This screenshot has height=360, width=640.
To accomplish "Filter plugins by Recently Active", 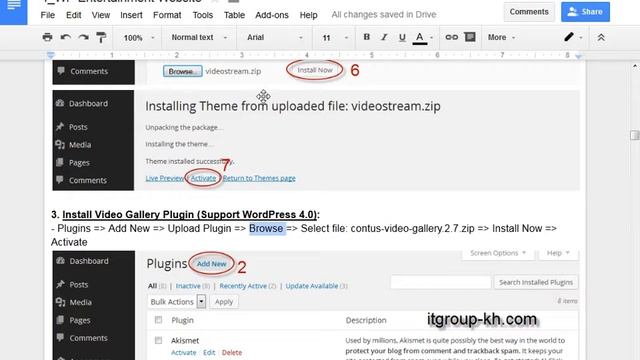I will click(x=243, y=286).
